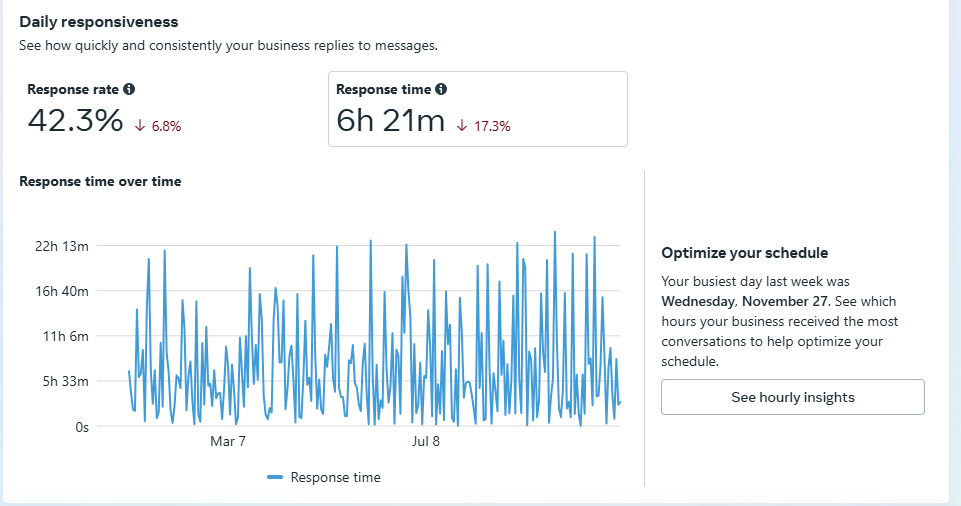This screenshot has width=961, height=506.
Task: Click the Response time legend label
Action: (335, 478)
